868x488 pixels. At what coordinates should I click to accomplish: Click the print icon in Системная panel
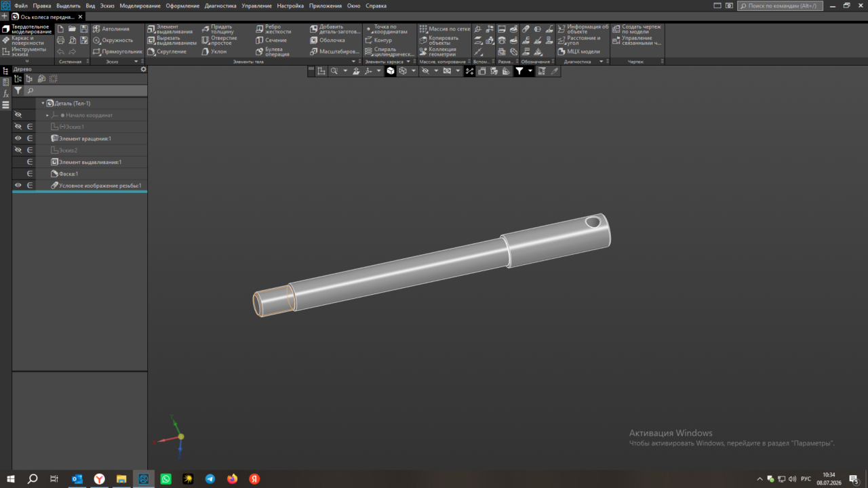tap(61, 41)
